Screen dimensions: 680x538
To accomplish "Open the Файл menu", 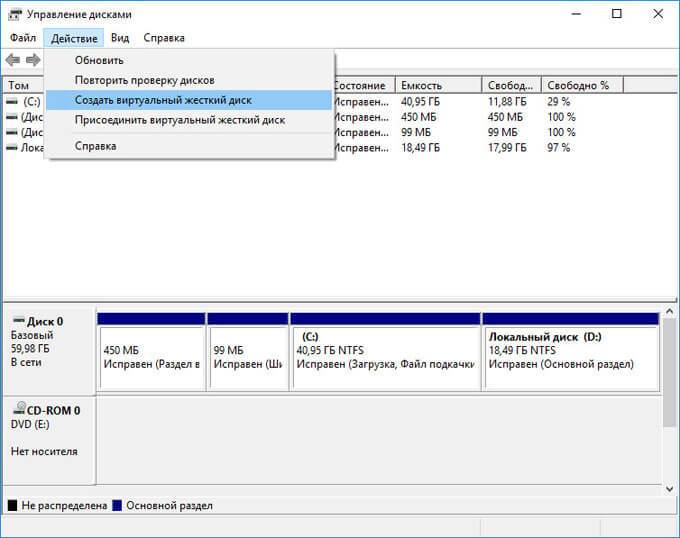I will (23, 38).
